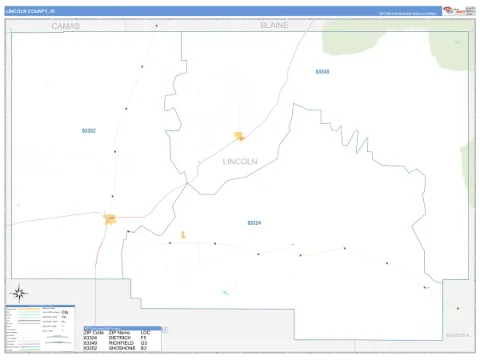Click the orange city area at highway junction
The image size is (480, 360).
(x=110, y=219)
